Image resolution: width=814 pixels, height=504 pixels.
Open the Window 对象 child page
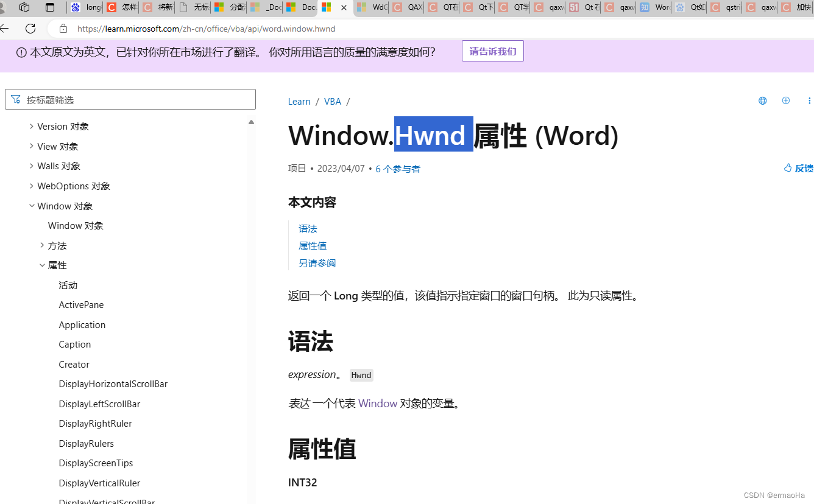(x=76, y=225)
